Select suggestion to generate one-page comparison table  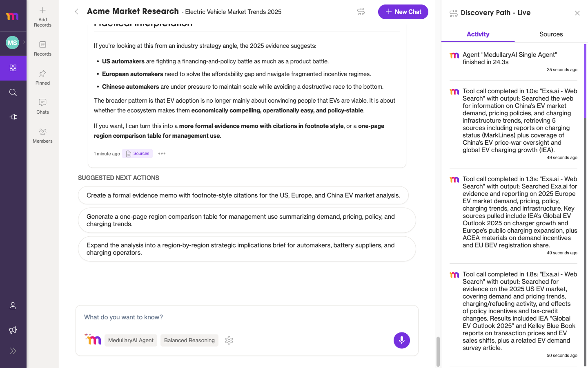pos(247,220)
